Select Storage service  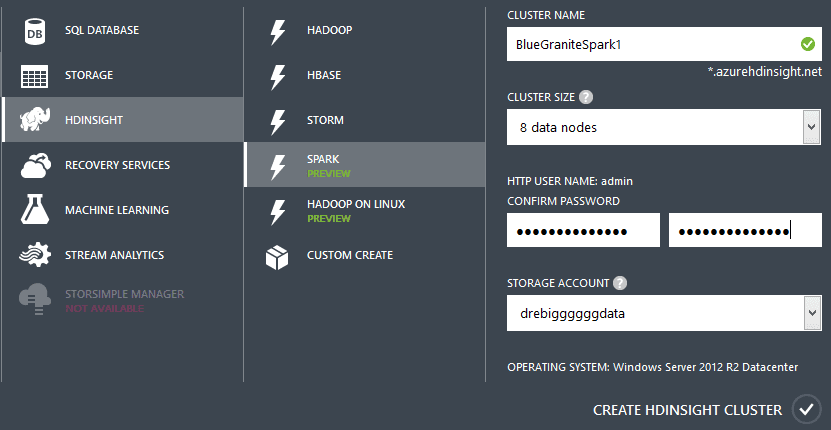[x=122, y=75]
